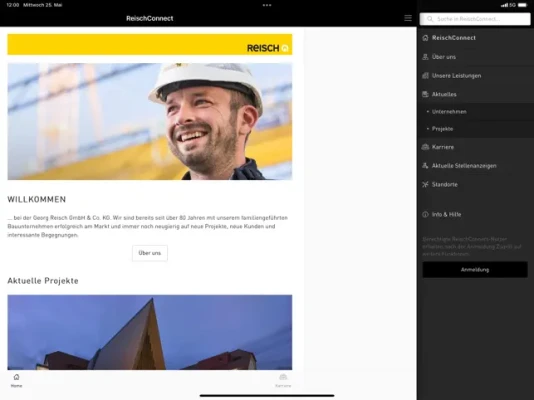Click the Info & Hilfe info icon
This screenshot has height=400, width=534.
click(425, 214)
